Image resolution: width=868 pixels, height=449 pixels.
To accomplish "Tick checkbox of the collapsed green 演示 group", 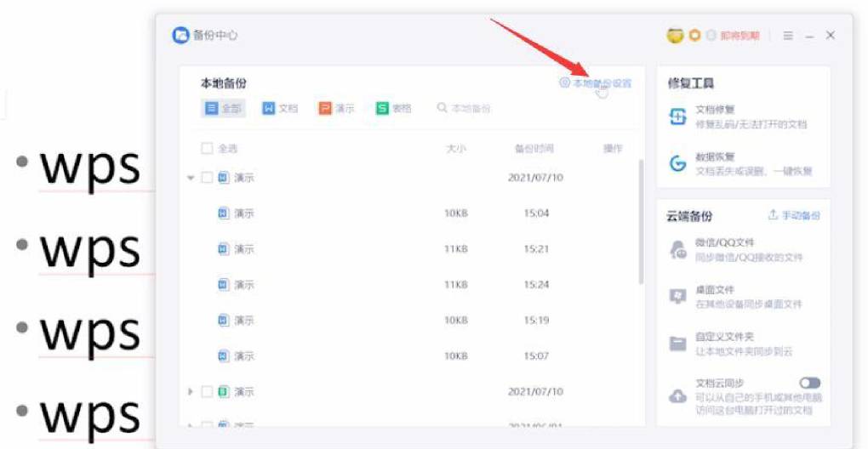I will point(207,391).
